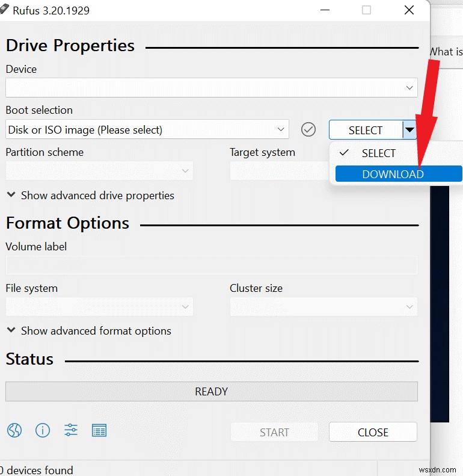Click the CLOSE button
The width and height of the screenshot is (463, 476).
coord(373,432)
